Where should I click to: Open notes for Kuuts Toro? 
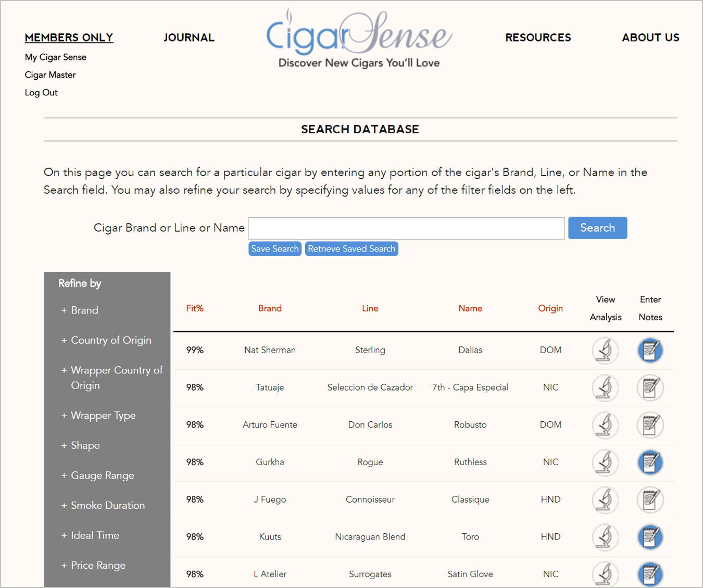[x=650, y=537]
